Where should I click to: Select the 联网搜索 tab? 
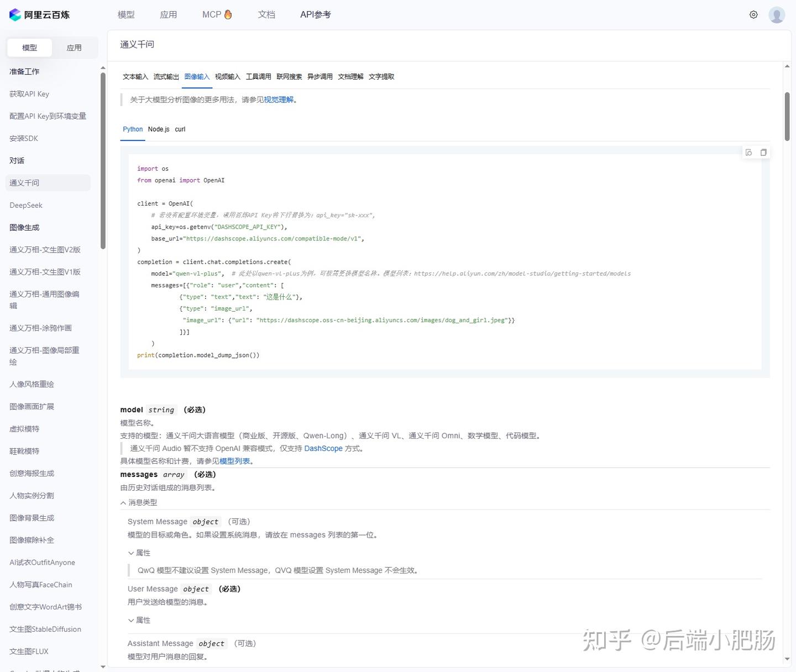click(x=289, y=77)
